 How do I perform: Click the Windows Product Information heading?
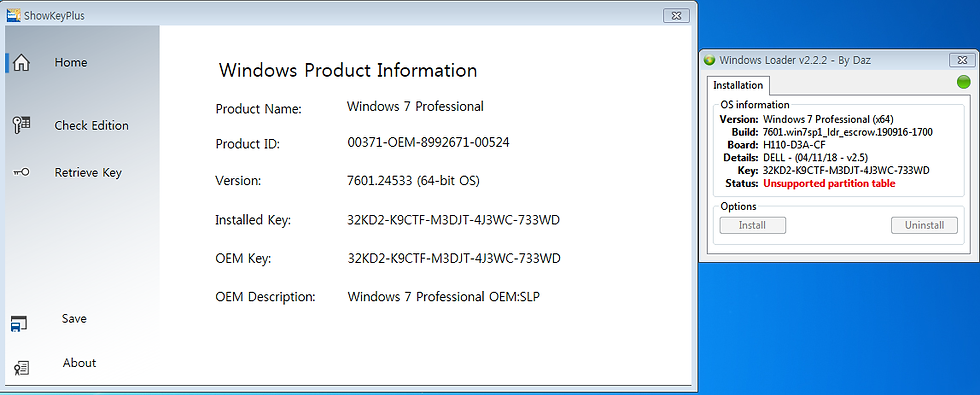(348, 70)
